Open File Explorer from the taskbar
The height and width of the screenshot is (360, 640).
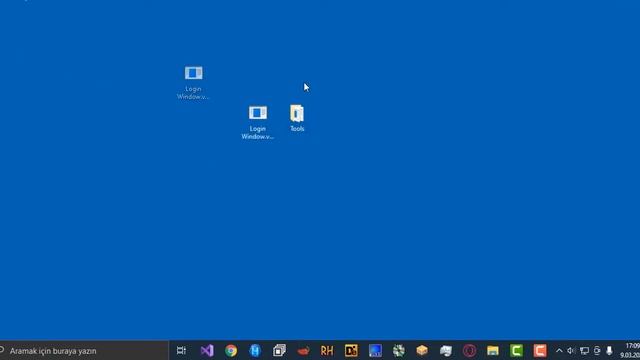coord(493,350)
